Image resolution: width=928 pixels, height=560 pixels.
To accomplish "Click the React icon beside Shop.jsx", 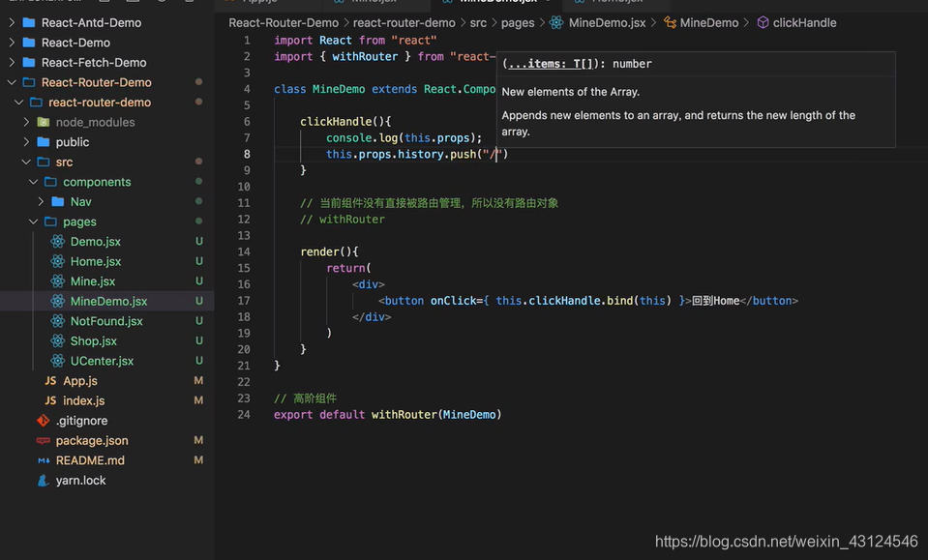I will click(57, 340).
